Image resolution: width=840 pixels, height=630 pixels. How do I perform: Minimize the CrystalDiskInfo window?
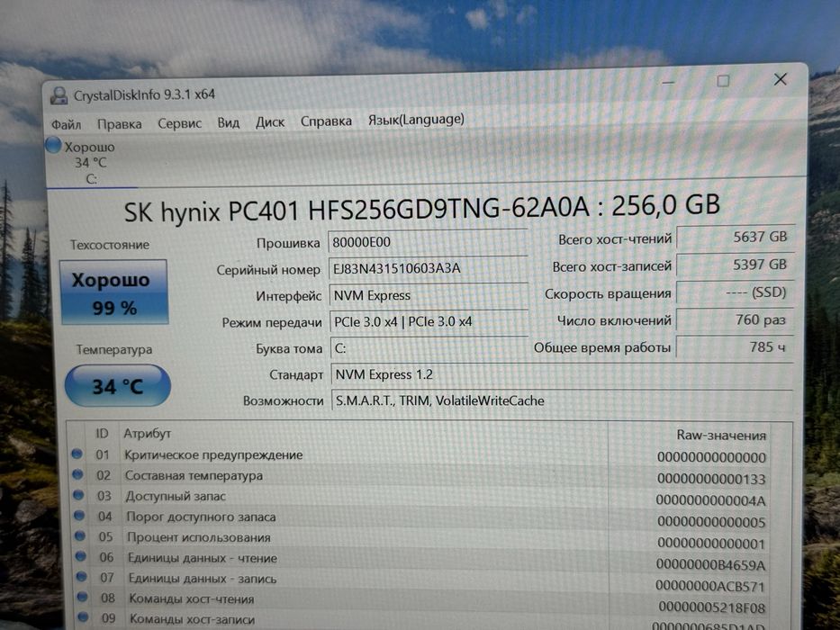[x=668, y=82]
